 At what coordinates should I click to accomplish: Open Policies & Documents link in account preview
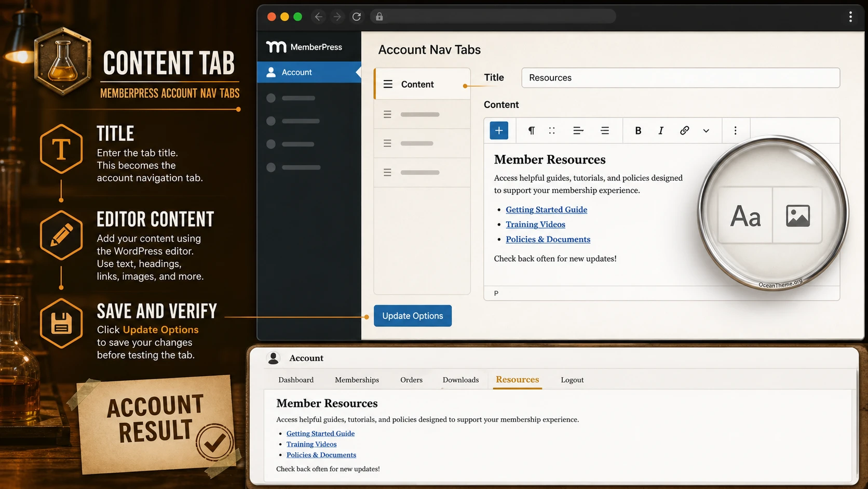[321, 455]
